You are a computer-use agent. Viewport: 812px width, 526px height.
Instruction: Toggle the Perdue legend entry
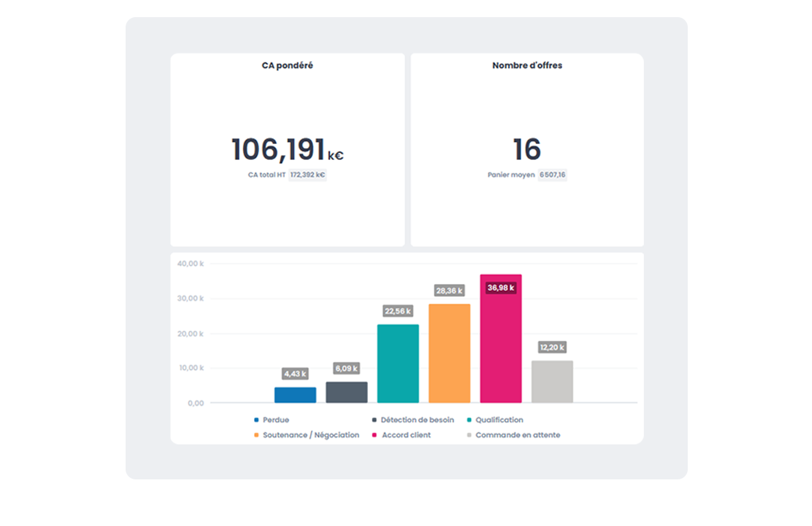tap(275, 420)
